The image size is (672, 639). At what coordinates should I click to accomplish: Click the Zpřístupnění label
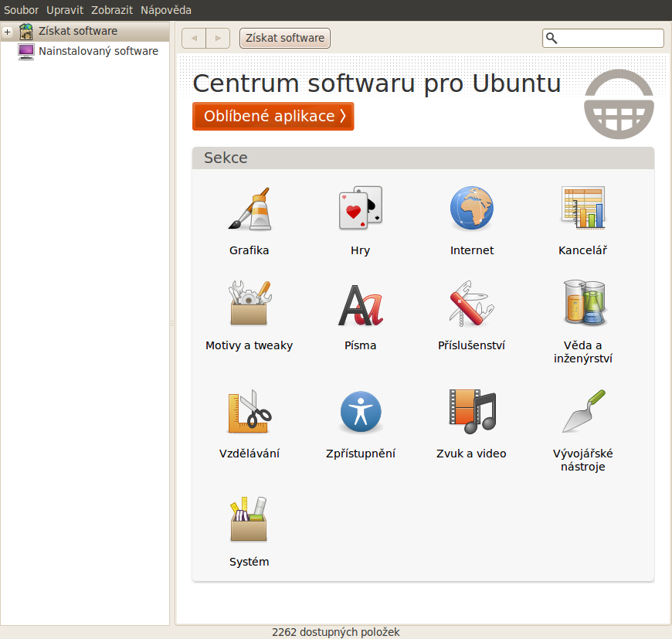(x=361, y=454)
